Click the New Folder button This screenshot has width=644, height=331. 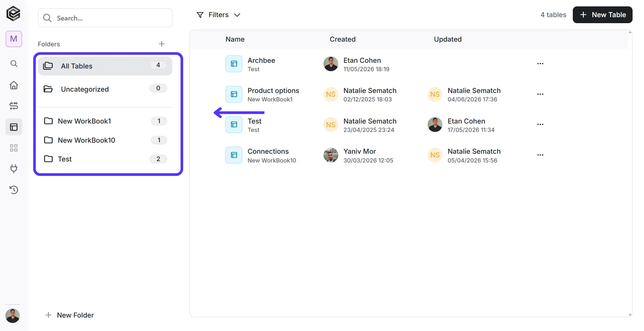[x=70, y=315]
